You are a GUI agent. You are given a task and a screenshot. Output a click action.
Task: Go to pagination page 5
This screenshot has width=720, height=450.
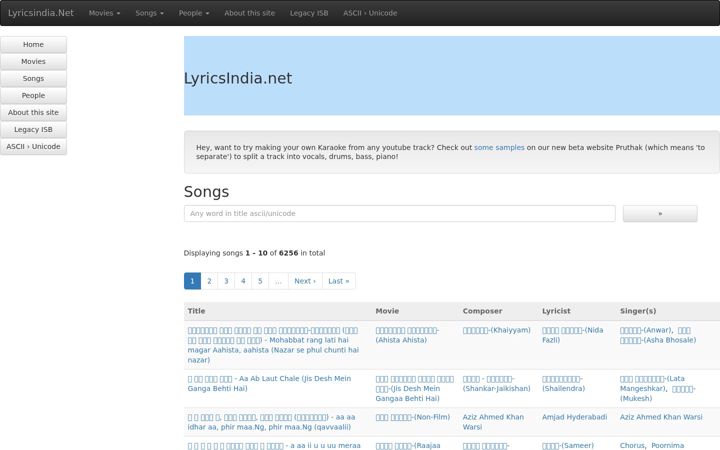point(260,281)
